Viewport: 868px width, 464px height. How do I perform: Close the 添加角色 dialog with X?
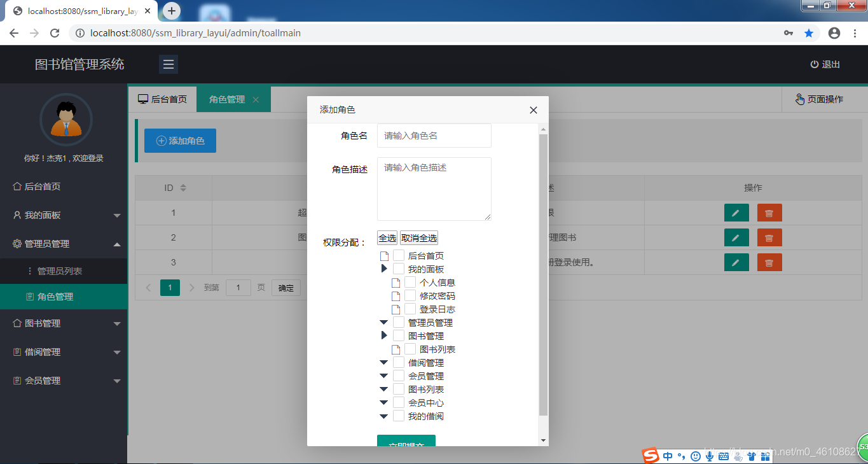pyautogui.click(x=534, y=110)
